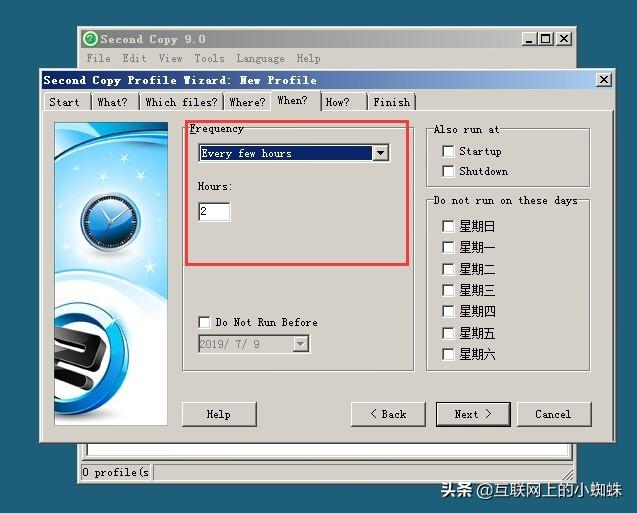
Task: Maximize the Second Copy 9.0 window
Action: pyautogui.click(x=546, y=39)
